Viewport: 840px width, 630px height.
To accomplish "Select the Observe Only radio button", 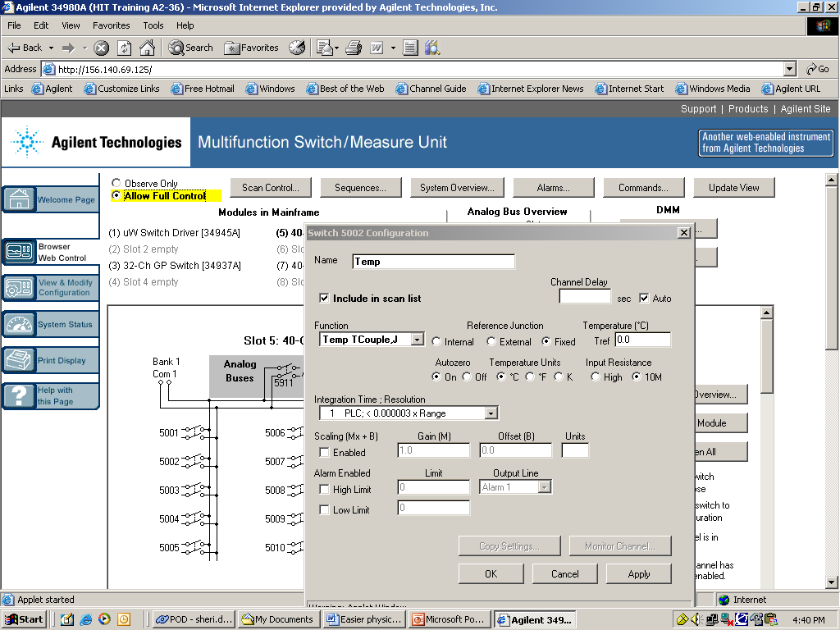I will [116, 184].
